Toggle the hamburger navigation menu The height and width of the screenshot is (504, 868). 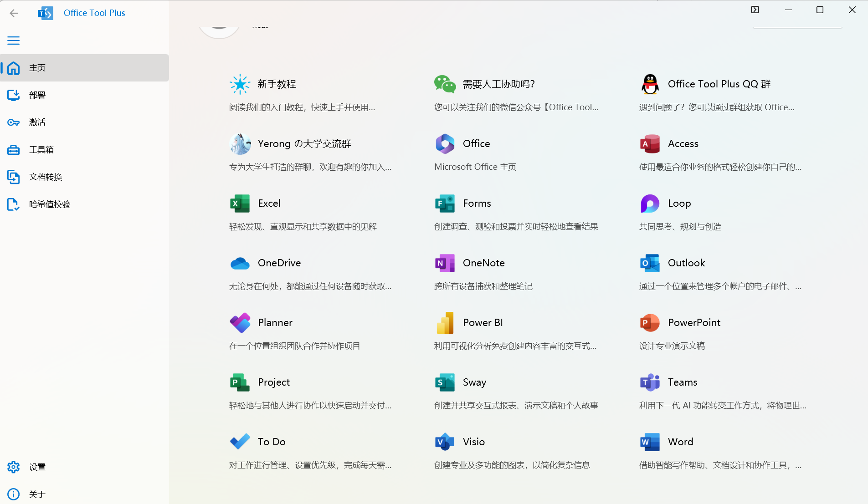14,41
